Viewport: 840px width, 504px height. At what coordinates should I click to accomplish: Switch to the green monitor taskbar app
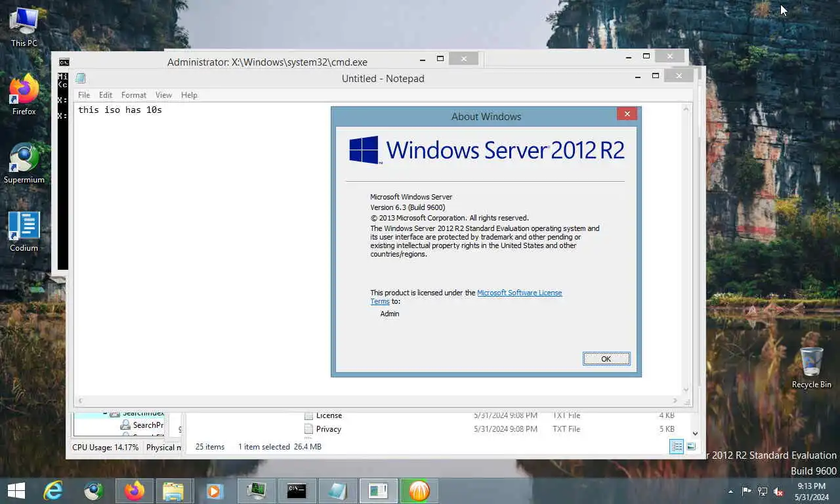[256, 491]
